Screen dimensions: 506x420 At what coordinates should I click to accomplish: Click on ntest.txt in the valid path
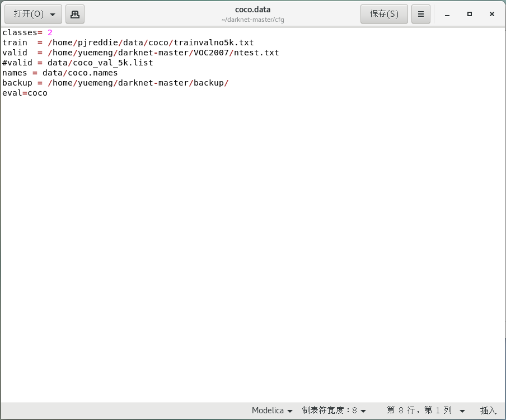256,53
